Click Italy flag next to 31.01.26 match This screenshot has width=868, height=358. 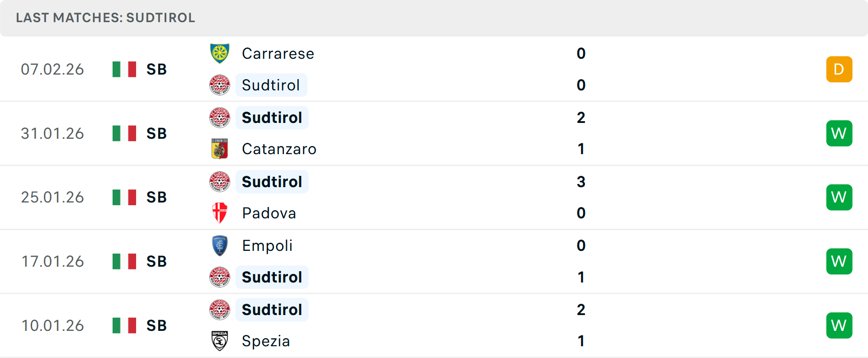click(124, 133)
